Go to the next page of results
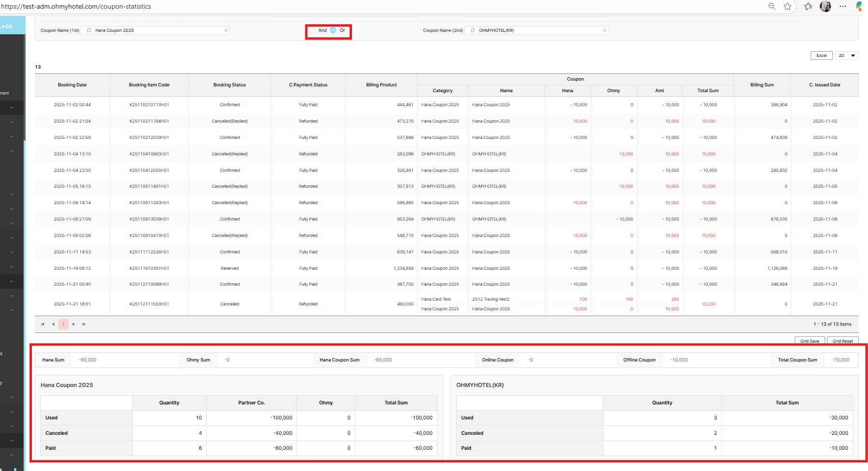The height and width of the screenshot is (471, 868). pyautogui.click(x=74, y=324)
